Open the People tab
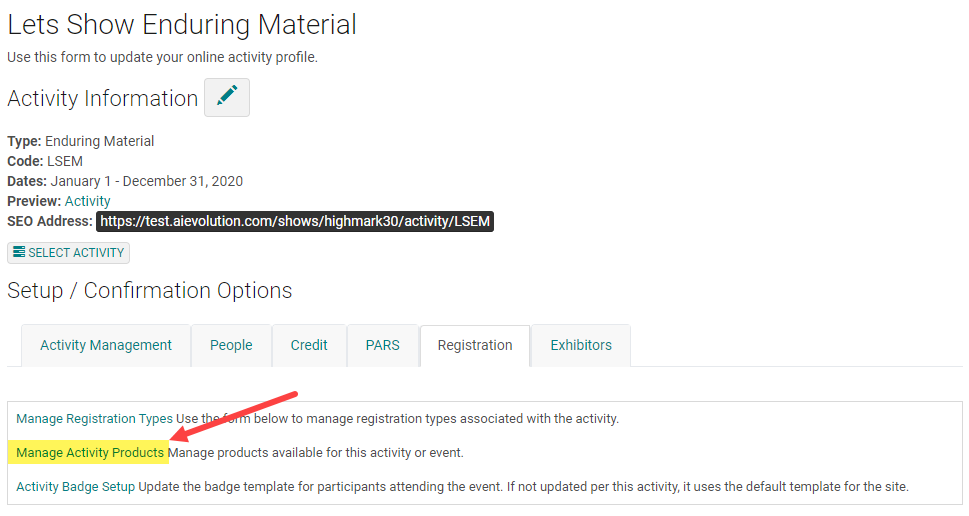This screenshot has height=516, width=969. point(231,345)
